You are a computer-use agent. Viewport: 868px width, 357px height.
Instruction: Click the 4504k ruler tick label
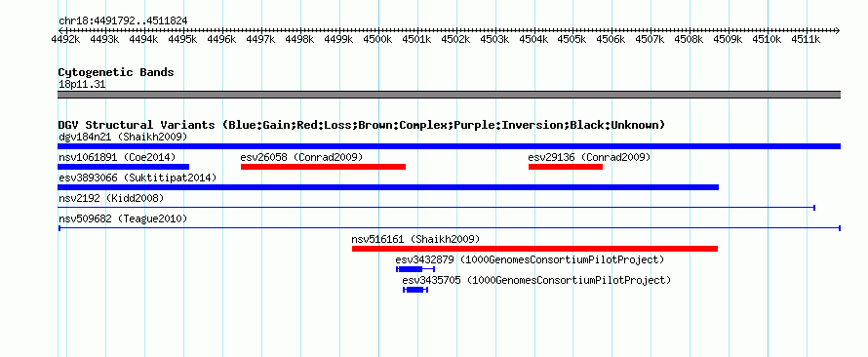(534, 39)
